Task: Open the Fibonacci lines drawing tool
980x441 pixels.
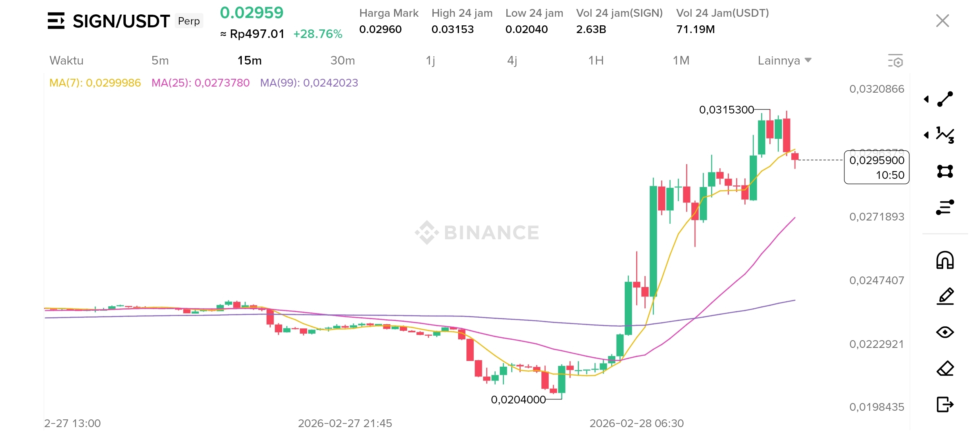Action: [x=945, y=207]
